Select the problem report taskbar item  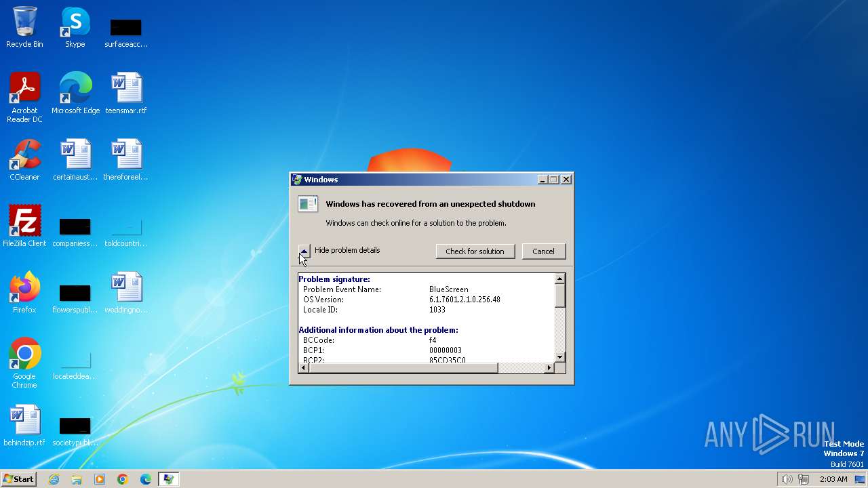(x=168, y=479)
